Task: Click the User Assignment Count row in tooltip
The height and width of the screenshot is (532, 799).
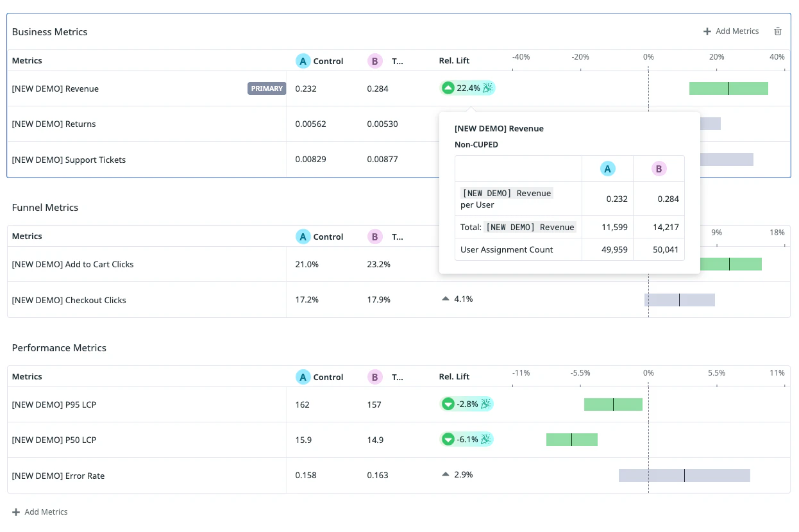Action: click(507, 249)
